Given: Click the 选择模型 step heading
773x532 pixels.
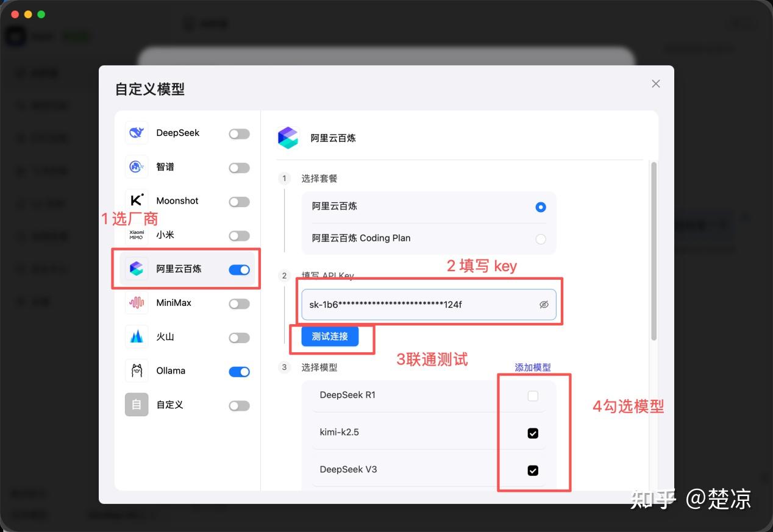Looking at the screenshot, I should tap(319, 367).
